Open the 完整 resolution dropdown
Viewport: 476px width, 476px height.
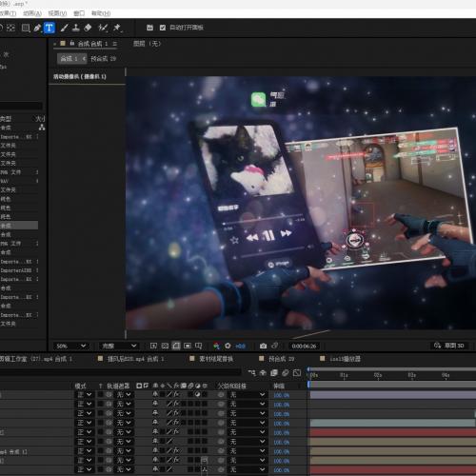pos(119,346)
